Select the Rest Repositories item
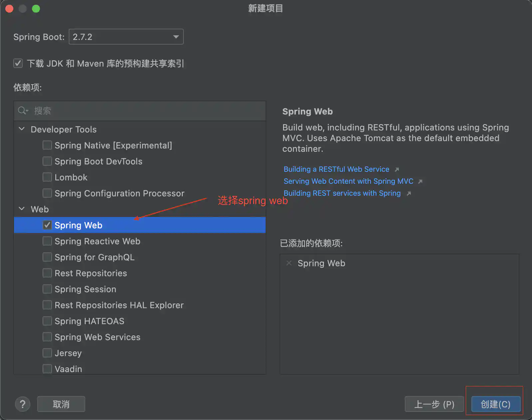Image resolution: width=532 pixels, height=420 pixels. pos(91,273)
